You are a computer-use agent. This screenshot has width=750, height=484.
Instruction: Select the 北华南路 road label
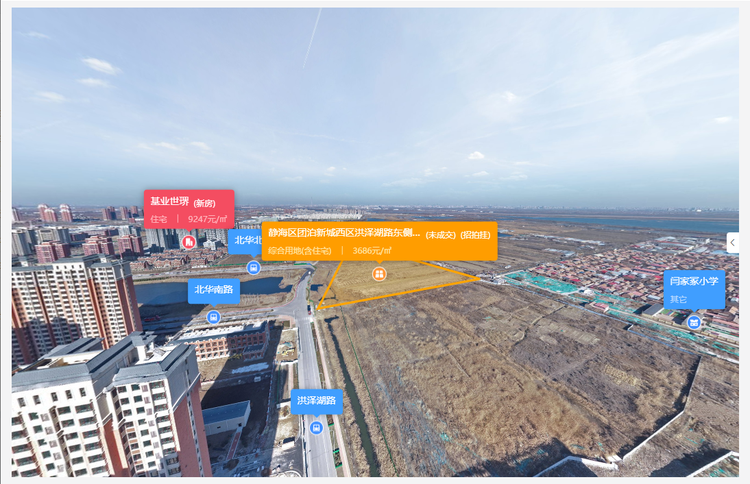(213, 290)
